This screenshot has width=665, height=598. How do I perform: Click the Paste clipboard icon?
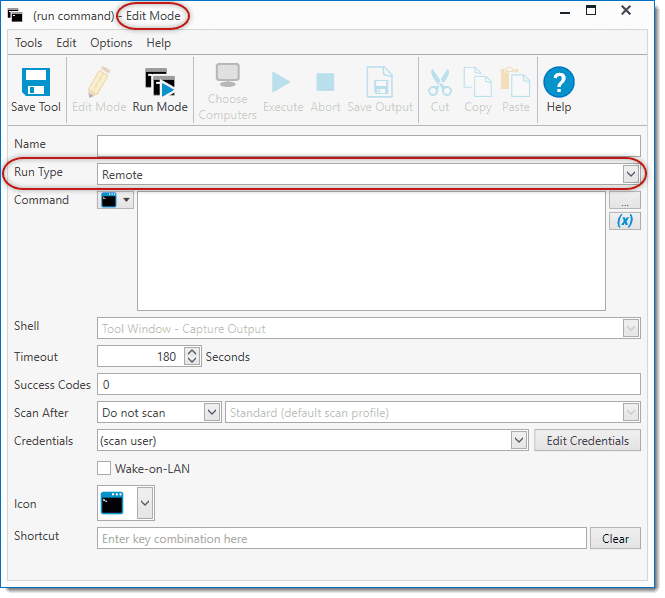(x=515, y=81)
